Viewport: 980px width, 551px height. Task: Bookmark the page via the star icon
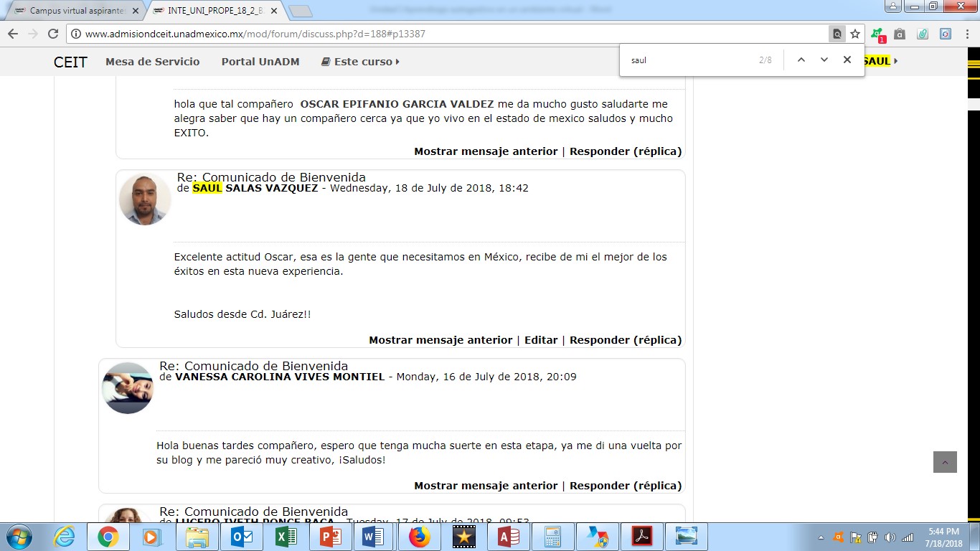855,34
